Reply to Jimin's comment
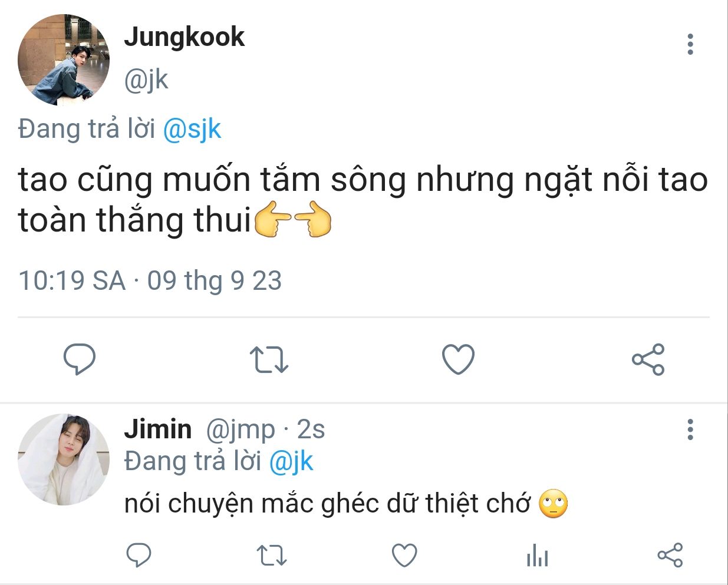This screenshot has height=585, width=728. 139,555
